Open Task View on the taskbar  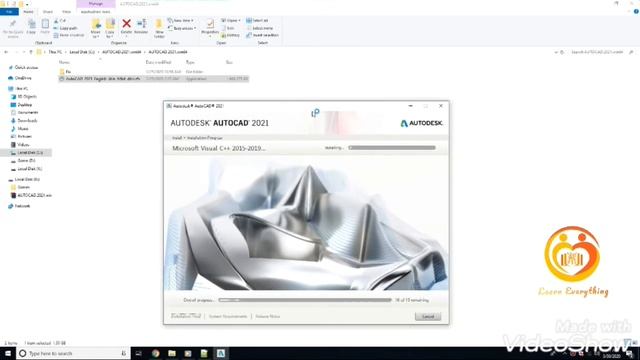pyautogui.click(x=138, y=353)
